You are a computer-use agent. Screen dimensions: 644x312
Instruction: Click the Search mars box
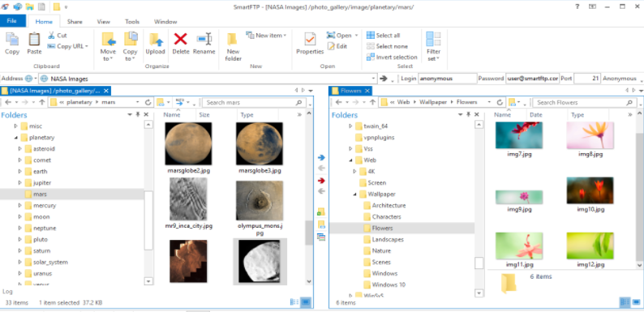point(254,103)
